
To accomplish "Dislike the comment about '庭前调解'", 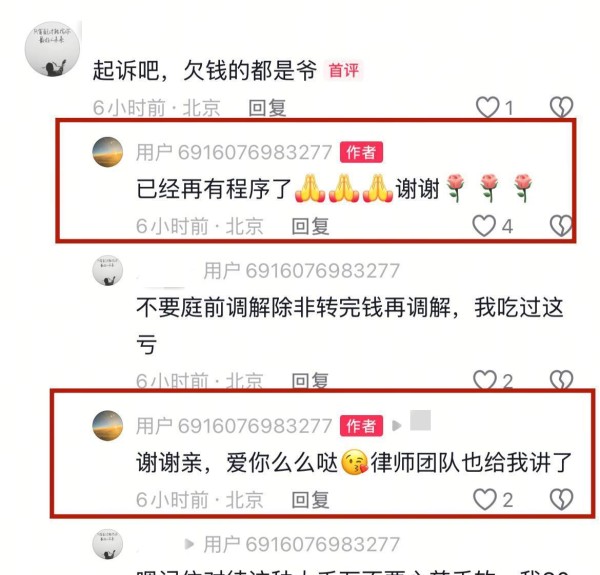I will [x=561, y=380].
